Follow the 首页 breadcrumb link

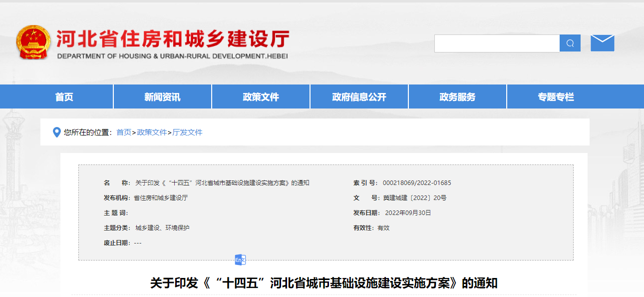point(124,132)
